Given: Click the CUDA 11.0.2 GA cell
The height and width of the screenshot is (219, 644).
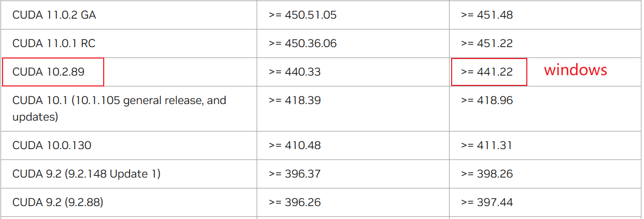Looking at the screenshot, I should (x=54, y=15).
